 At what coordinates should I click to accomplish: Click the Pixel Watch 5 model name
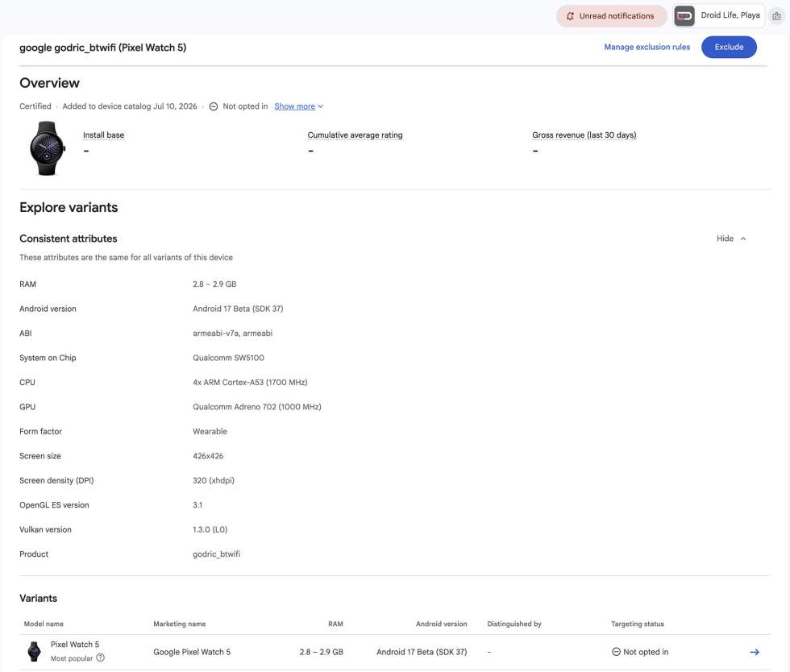coord(74,645)
